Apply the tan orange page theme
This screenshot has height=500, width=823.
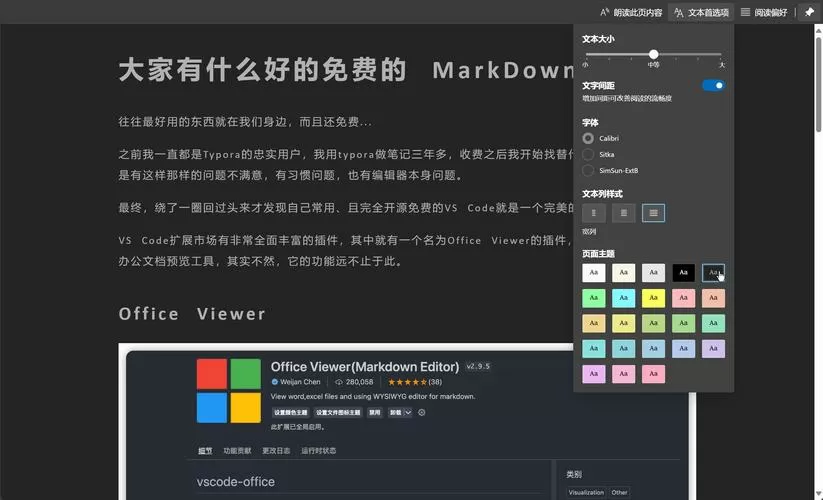594,323
